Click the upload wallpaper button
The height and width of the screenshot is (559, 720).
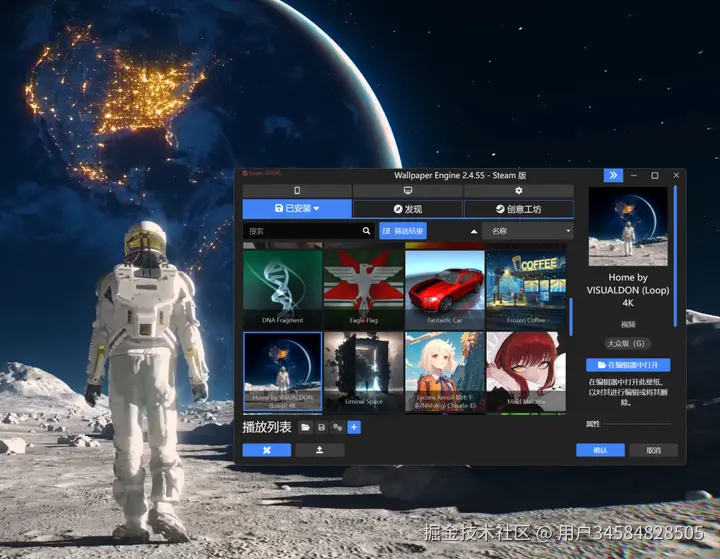(320, 450)
